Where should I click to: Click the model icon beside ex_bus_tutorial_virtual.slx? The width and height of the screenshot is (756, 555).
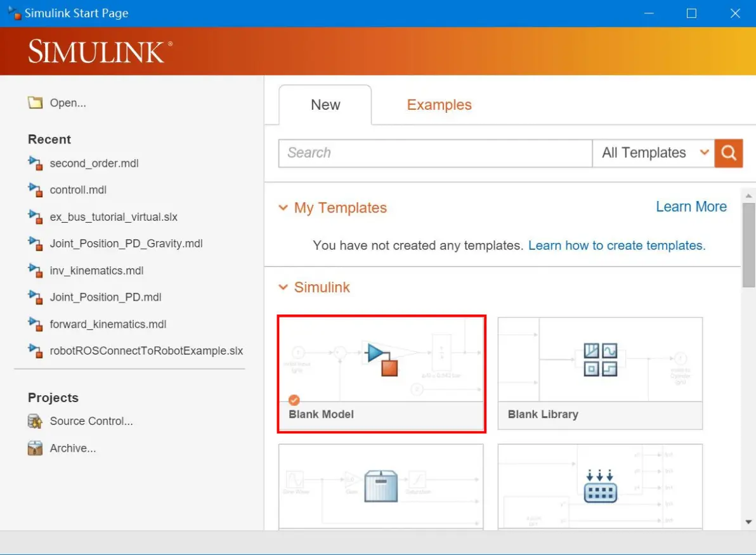point(35,217)
